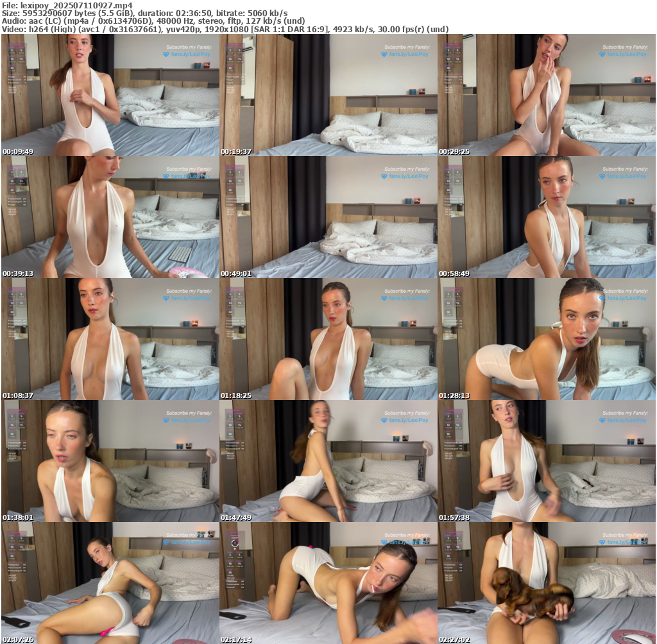Click the Video codec info line
The image size is (657, 644).
pyautogui.click(x=225, y=29)
